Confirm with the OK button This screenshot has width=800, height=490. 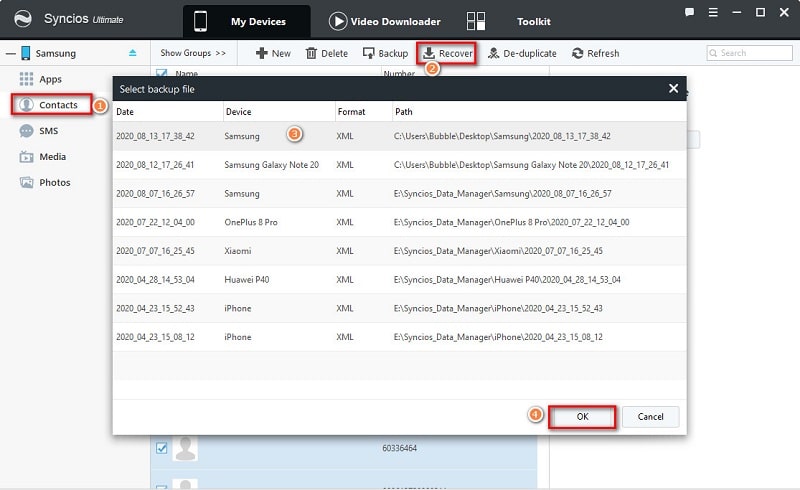[x=582, y=416]
